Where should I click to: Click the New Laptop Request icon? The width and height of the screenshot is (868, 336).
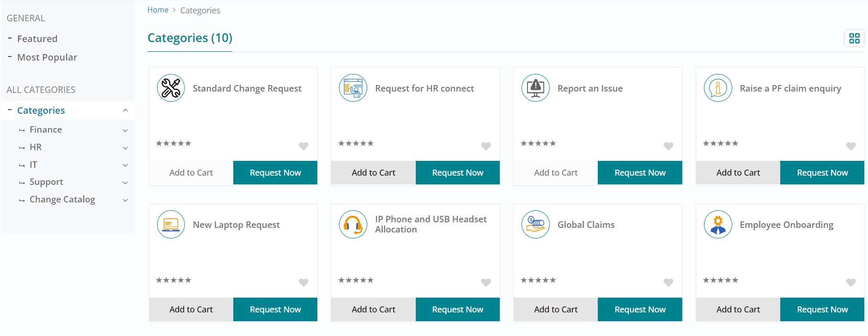pos(171,225)
